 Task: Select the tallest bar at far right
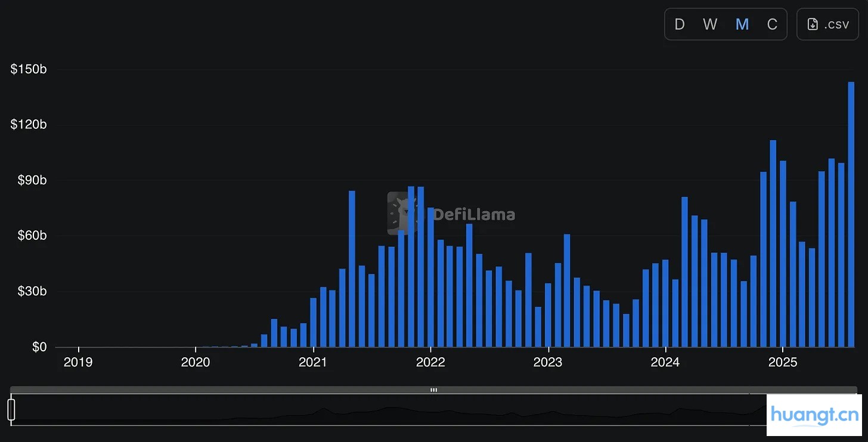click(851, 215)
